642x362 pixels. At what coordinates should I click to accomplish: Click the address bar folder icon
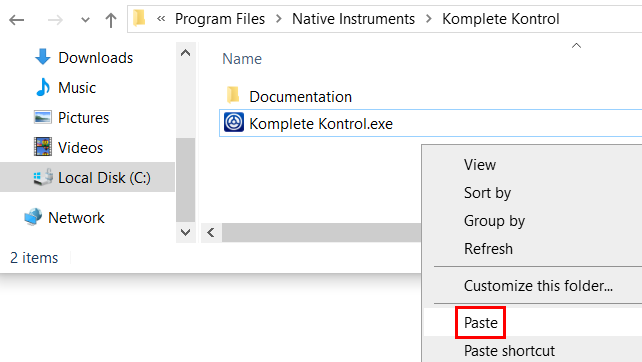140,18
